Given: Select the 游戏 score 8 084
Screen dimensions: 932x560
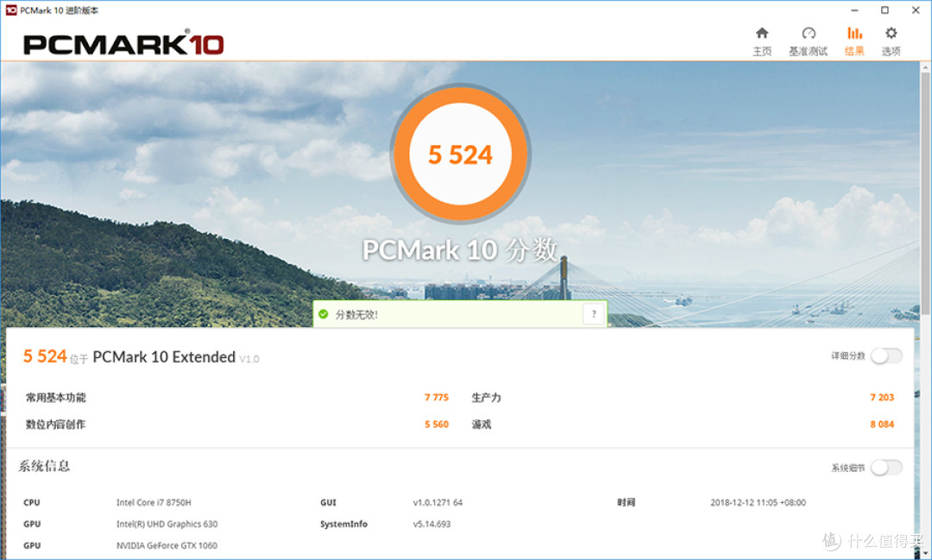Looking at the screenshot, I should click(882, 424).
